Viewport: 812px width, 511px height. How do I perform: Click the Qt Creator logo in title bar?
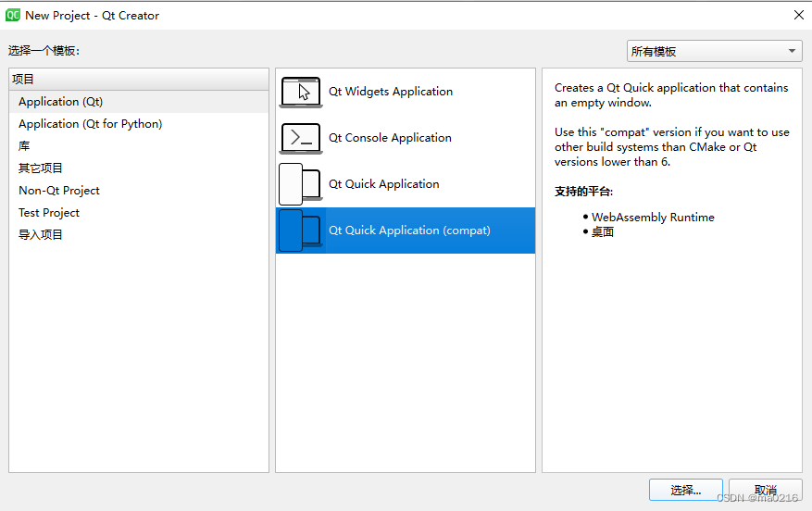click(12, 15)
